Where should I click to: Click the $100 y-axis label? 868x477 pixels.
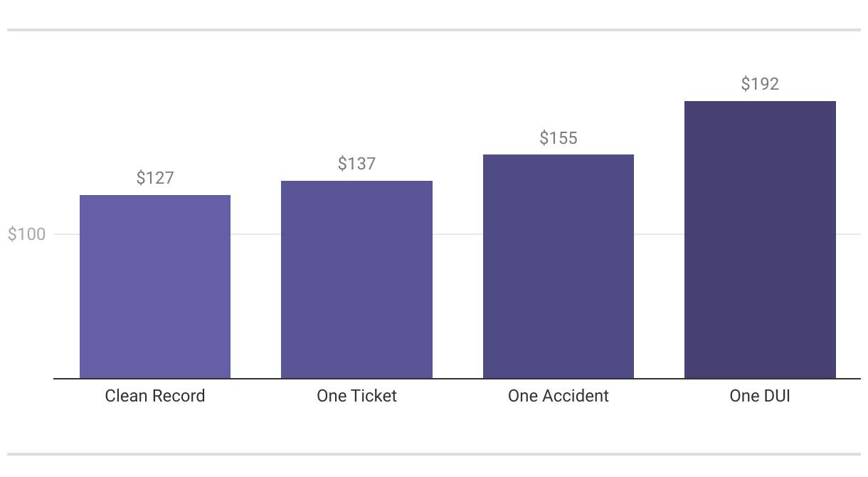click(26, 234)
